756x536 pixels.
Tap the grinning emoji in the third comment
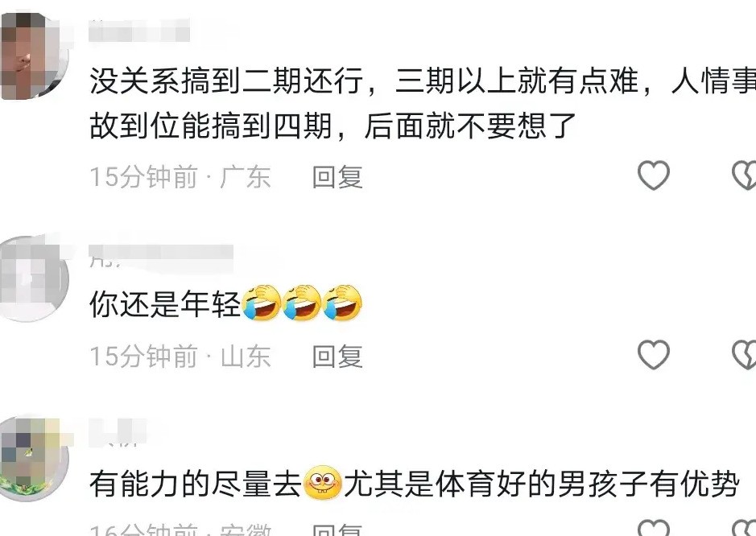coord(322,483)
